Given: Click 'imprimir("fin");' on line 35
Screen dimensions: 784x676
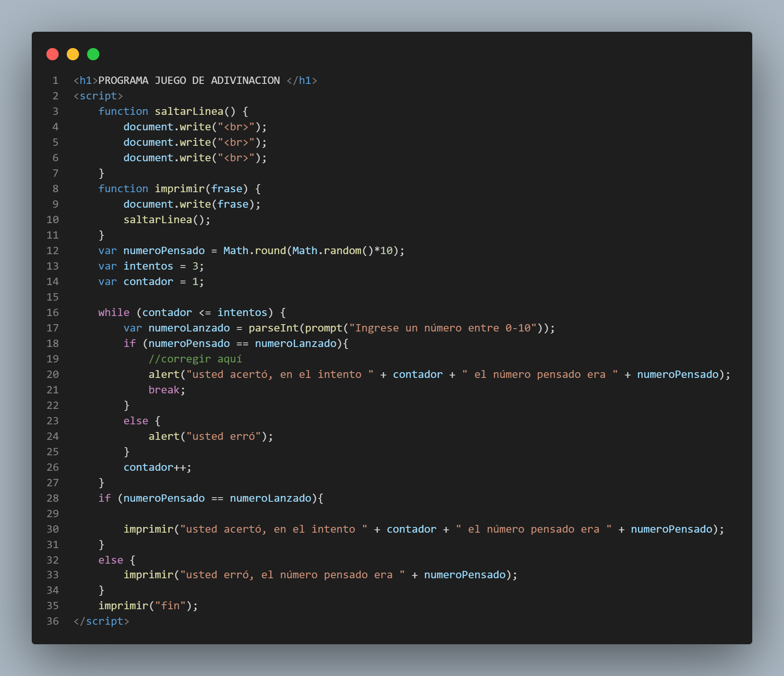Looking at the screenshot, I should tap(148, 606).
